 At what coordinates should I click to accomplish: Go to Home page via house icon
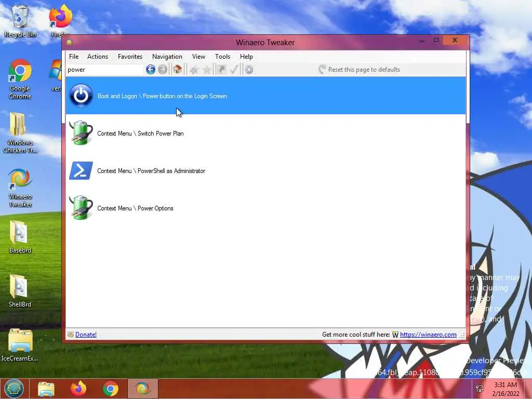point(177,70)
